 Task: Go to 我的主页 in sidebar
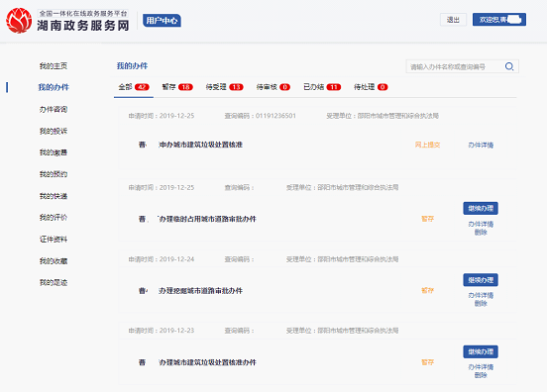[54, 66]
